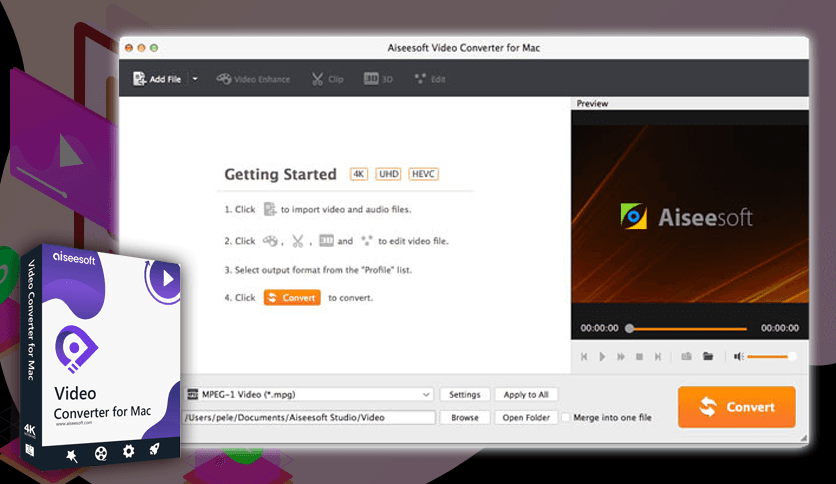Open the 3D settings tool
This screenshot has height=484, width=836.
point(378,79)
